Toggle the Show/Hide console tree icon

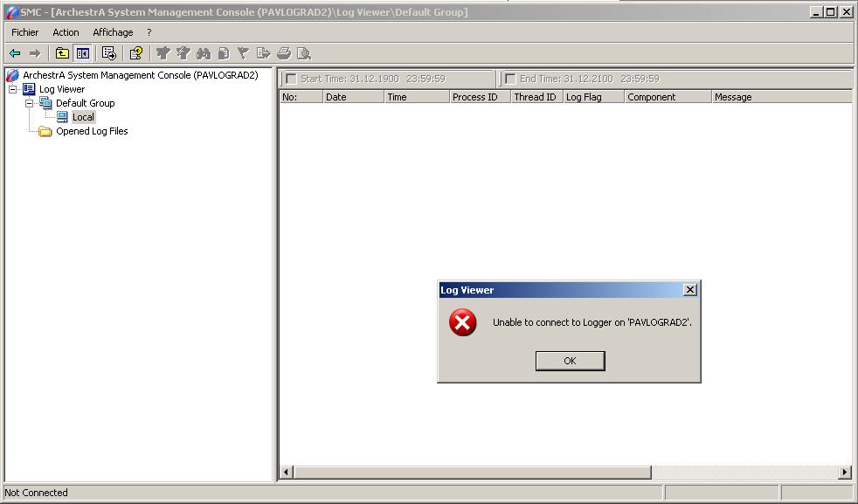click(x=82, y=53)
